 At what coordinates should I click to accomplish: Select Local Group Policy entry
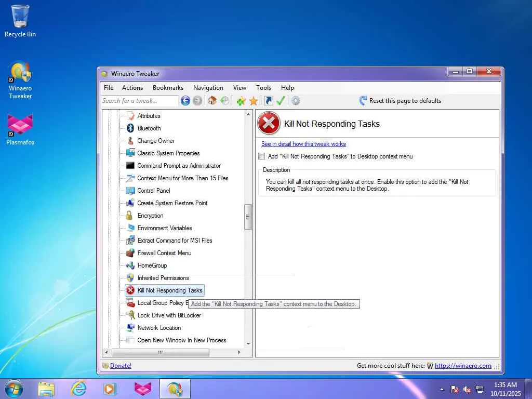click(x=162, y=303)
